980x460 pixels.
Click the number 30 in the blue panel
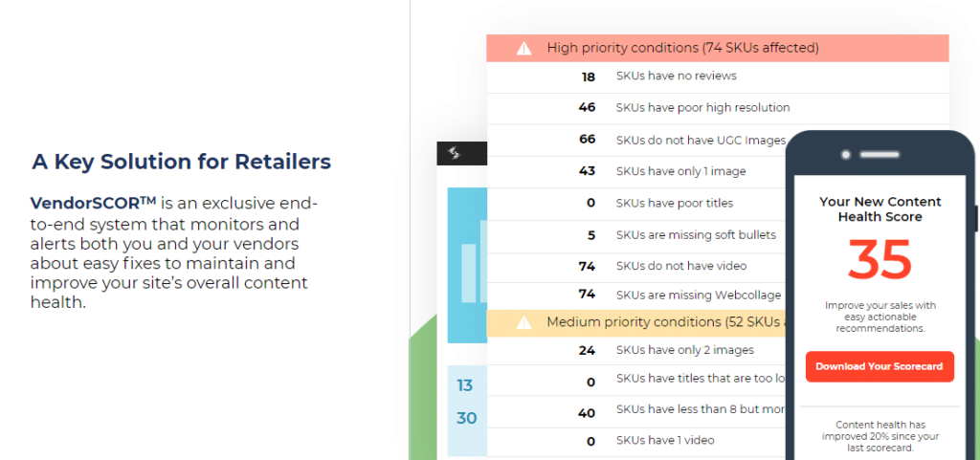click(x=466, y=418)
